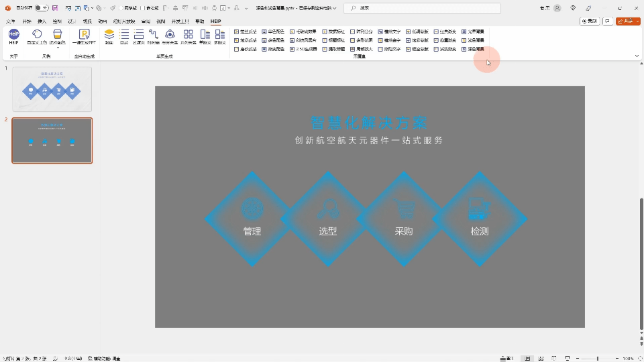644x362 pixels.
Task: Click the 100% zoom level
Action: tap(628, 358)
